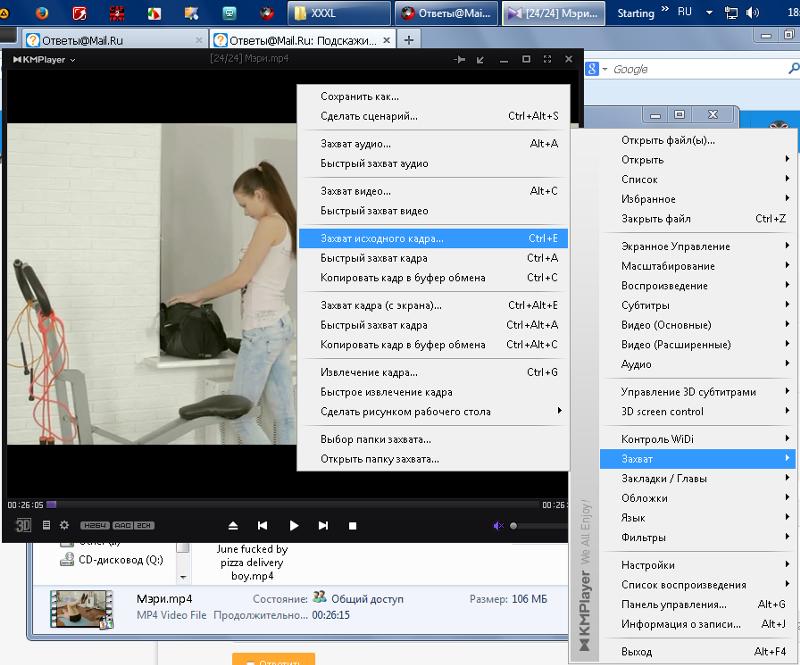Expand the 'Воспроизведение' submenu

pyautogui.click(x=697, y=286)
